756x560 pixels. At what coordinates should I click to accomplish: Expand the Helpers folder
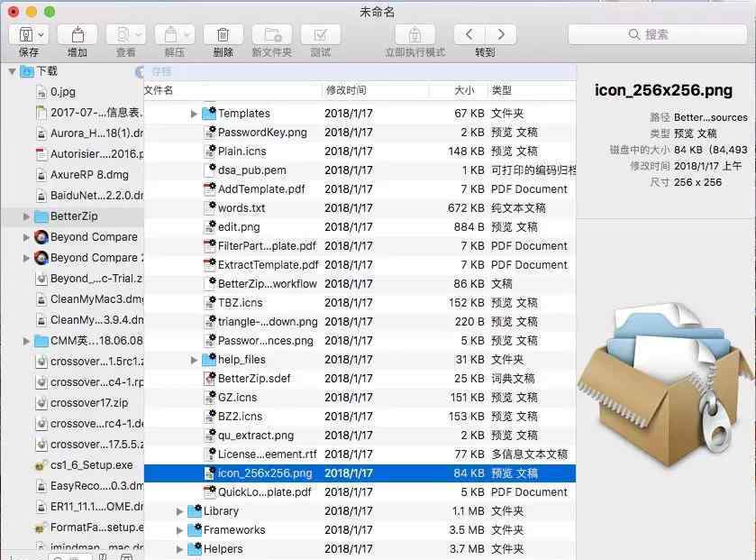(x=179, y=549)
